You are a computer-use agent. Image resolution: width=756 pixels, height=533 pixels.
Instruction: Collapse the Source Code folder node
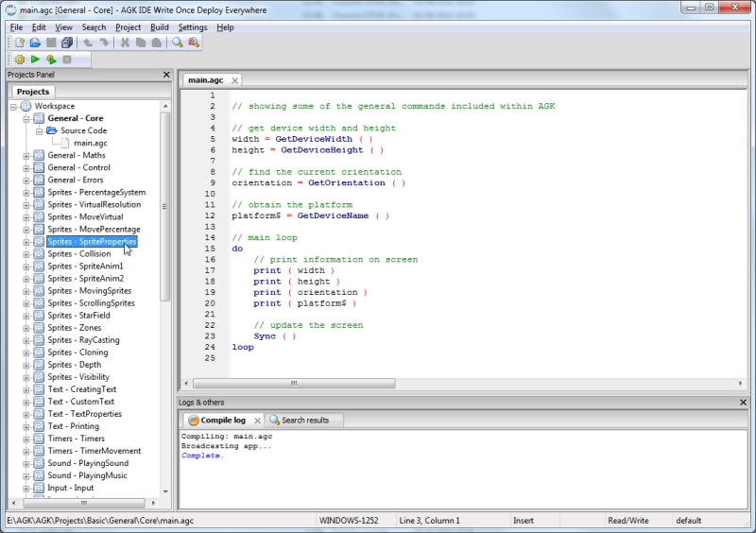pyautogui.click(x=39, y=130)
